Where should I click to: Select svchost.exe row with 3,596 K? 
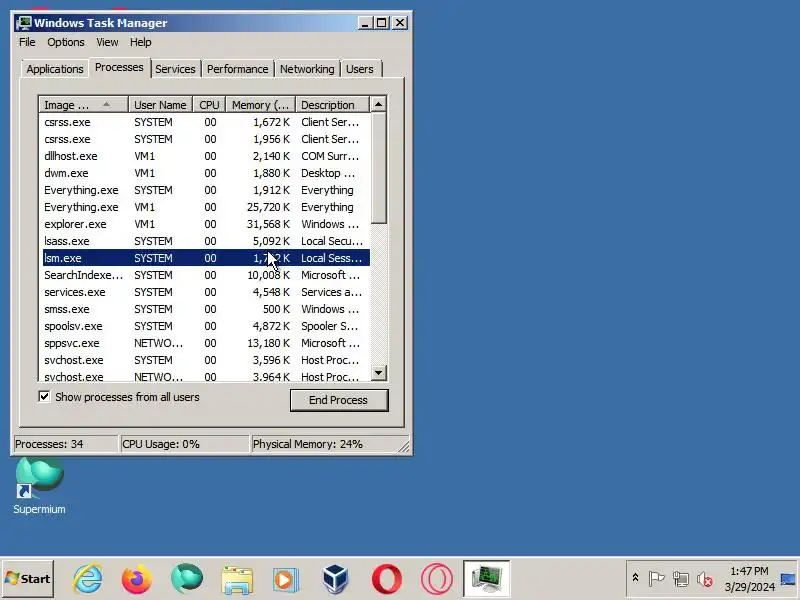(x=205, y=360)
